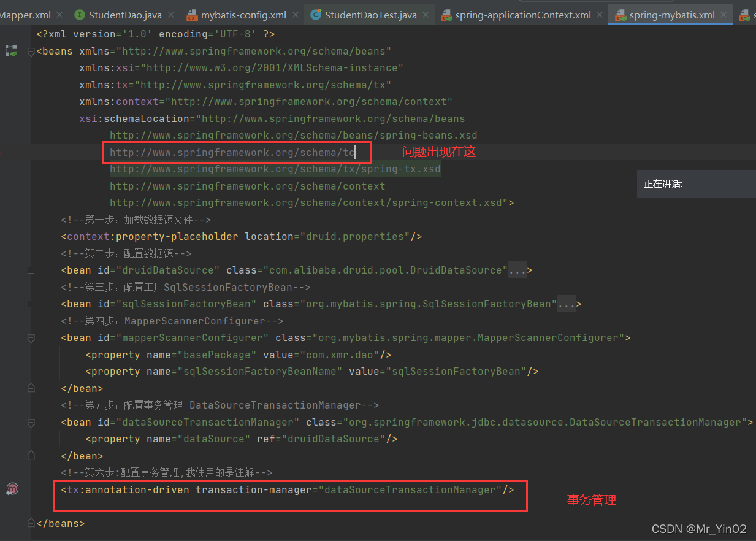756x541 pixels.
Task: Close the spring-mybatis.xml tab with its X
Action: pyautogui.click(x=724, y=15)
